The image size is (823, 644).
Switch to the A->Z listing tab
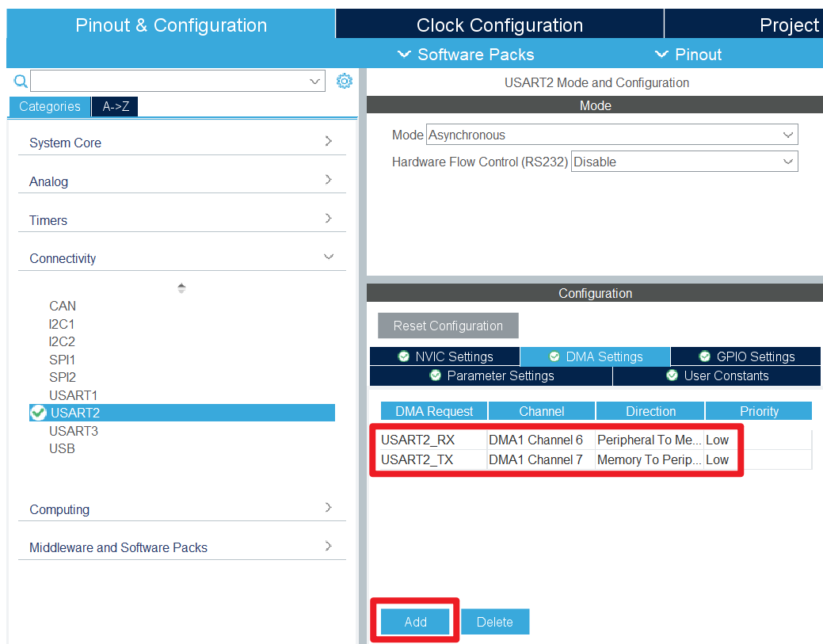pos(114,106)
